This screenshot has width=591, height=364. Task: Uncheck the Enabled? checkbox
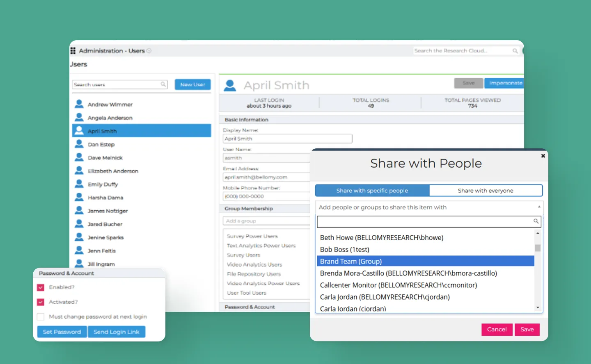click(41, 287)
